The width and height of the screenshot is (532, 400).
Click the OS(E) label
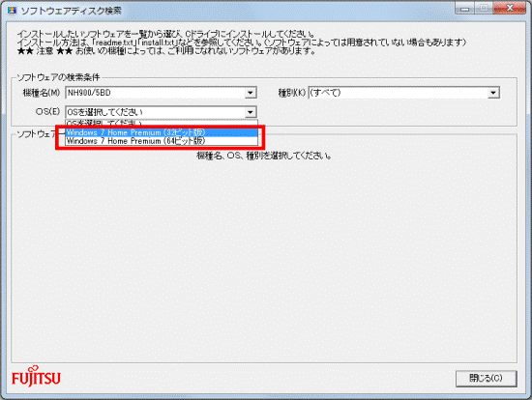pos(47,111)
